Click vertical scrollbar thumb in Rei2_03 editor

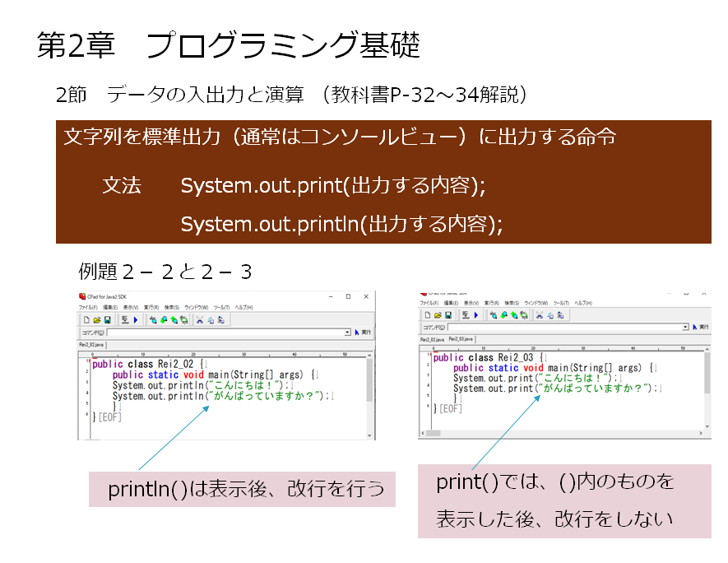point(707,373)
